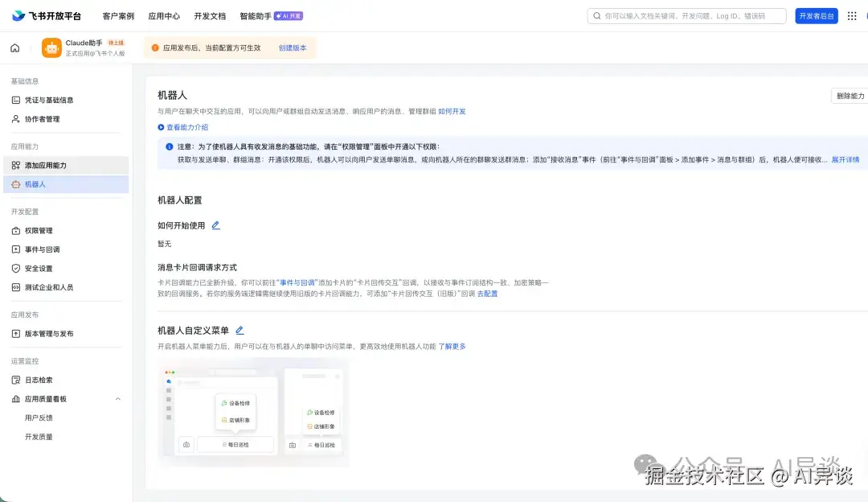Click the 暂无 placeholder text
Screen dimensions: 868x502
165,244
